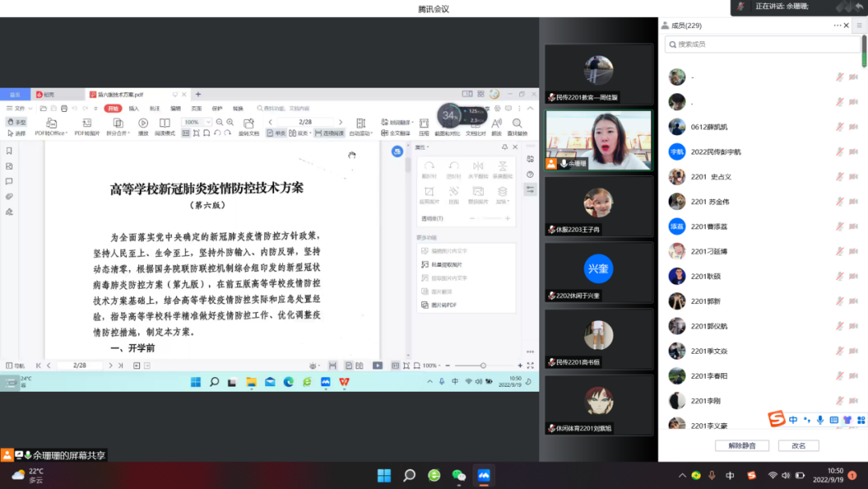This screenshot has height=489, width=868.
Task: Click 图片转PDF in the properties panel
Action: pyautogui.click(x=440, y=305)
